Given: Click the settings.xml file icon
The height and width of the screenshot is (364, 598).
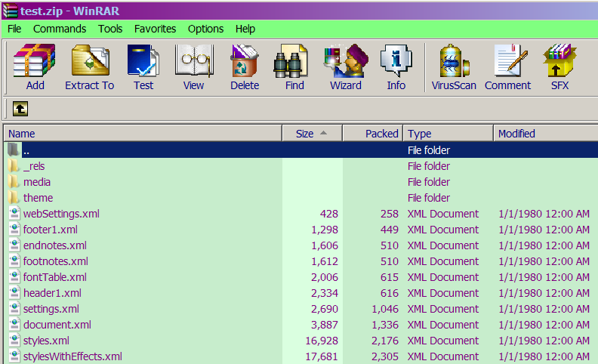Looking at the screenshot, I should point(14,308).
